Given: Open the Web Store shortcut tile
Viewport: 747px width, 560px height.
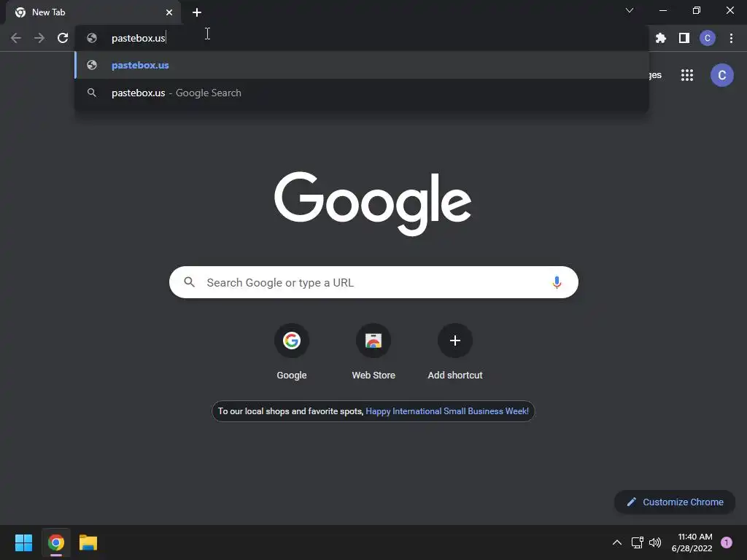Looking at the screenshot, I should tap(373, 352).
